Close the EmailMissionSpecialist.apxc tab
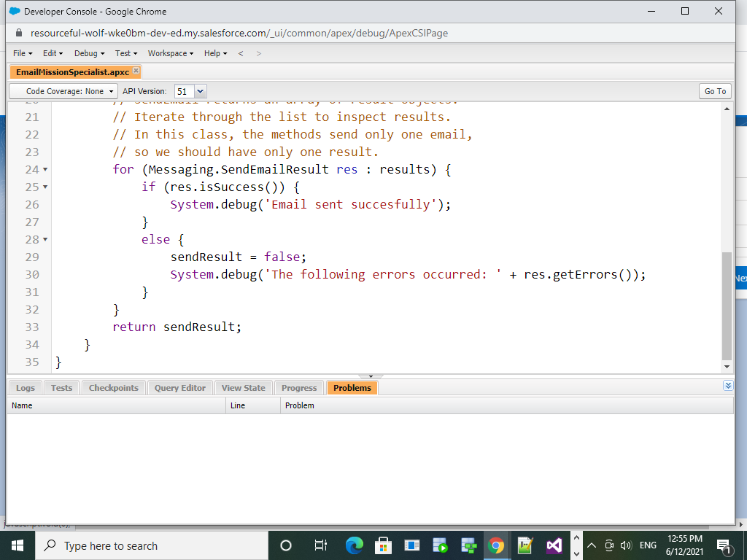Image resolution: width=747 pixels, height=560 pixels. tap(135, 71)
